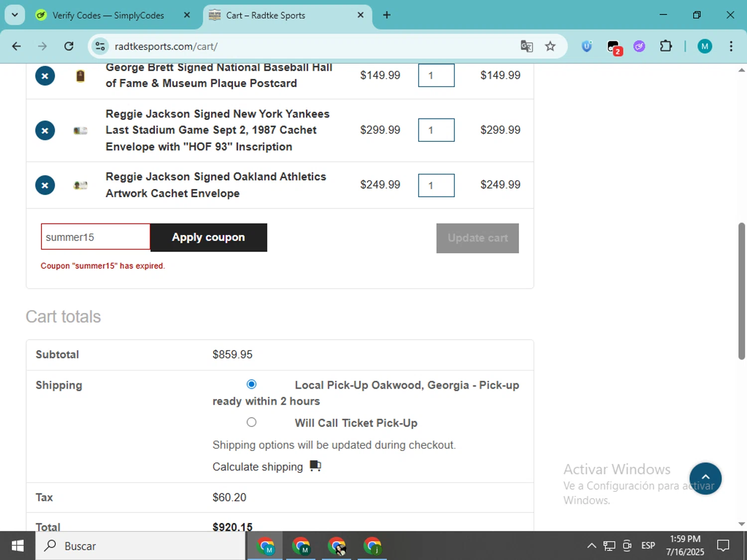This screenshot has height=560, width=747.
Task: Focus the coupon code field
Action: [96, 237]
